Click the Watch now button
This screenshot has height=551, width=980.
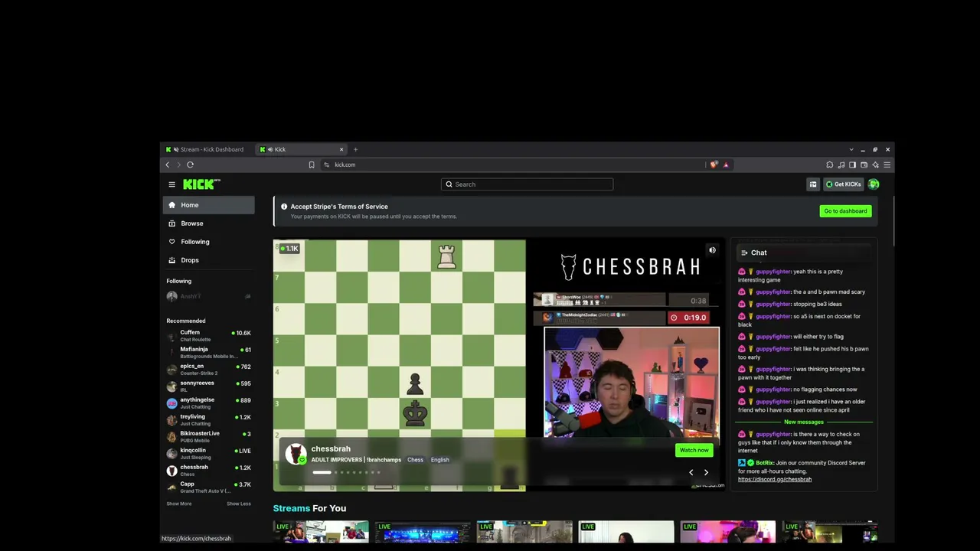[x=694, y=450]
